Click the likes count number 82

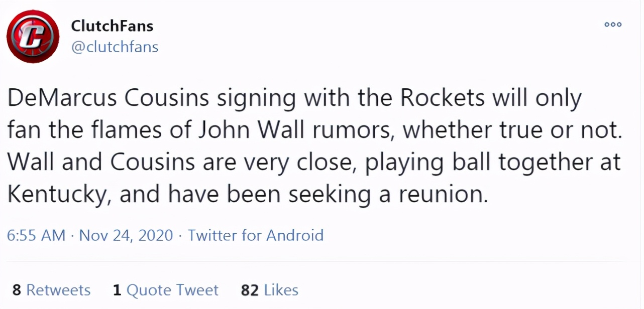tap(250, 290)
